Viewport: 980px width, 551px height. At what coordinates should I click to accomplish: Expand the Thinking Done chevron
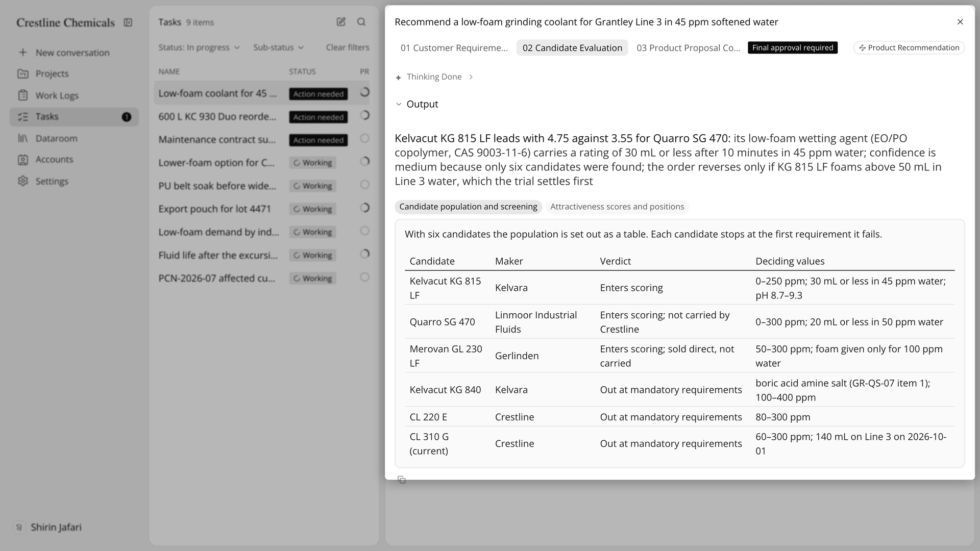[x=471, y=77]
